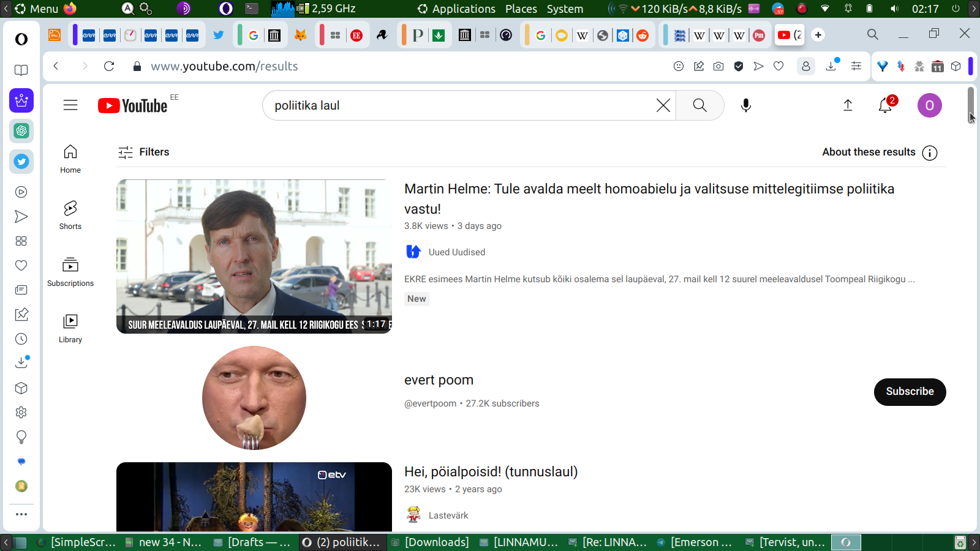
Task: Open Shorts in the YouTube sidebar
Action: [x=70, y=216]
